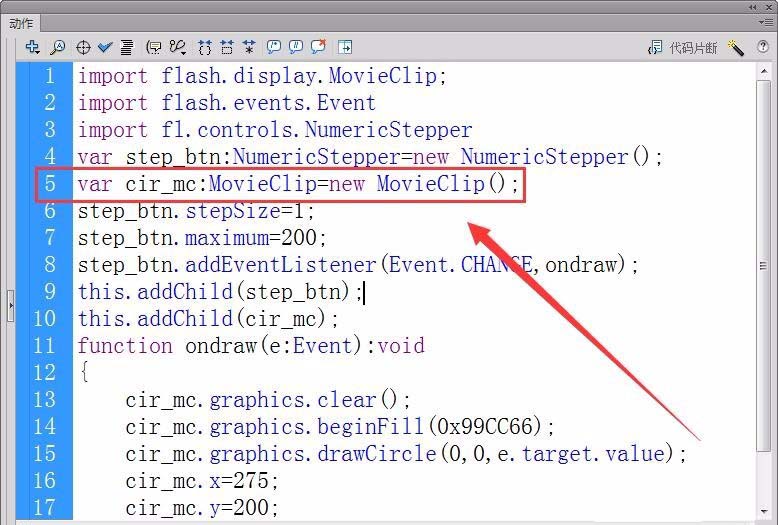Image resolution: width=778 pixels, height=525 pixels.
Task: Click 'step_btn' on line 4
Action: pyautogui.click(x=173, y=157)
